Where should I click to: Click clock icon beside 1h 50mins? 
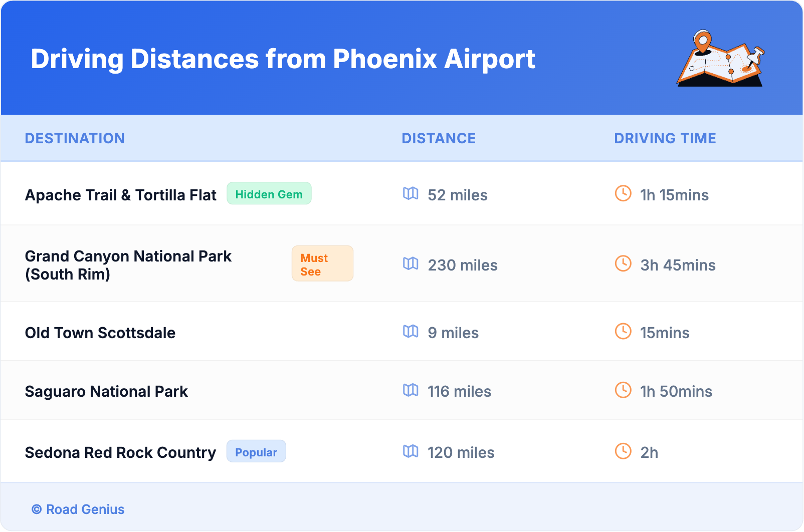pos(623,390)
